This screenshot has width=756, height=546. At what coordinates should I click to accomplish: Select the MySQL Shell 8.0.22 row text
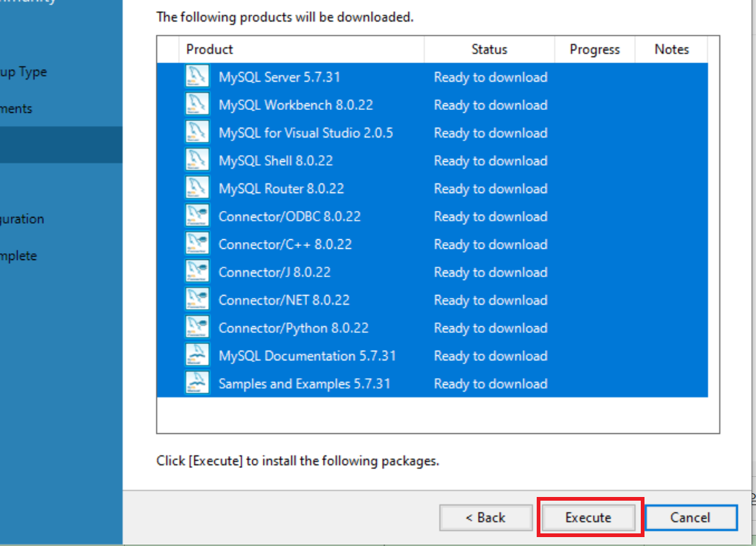(x=275, y=161)
